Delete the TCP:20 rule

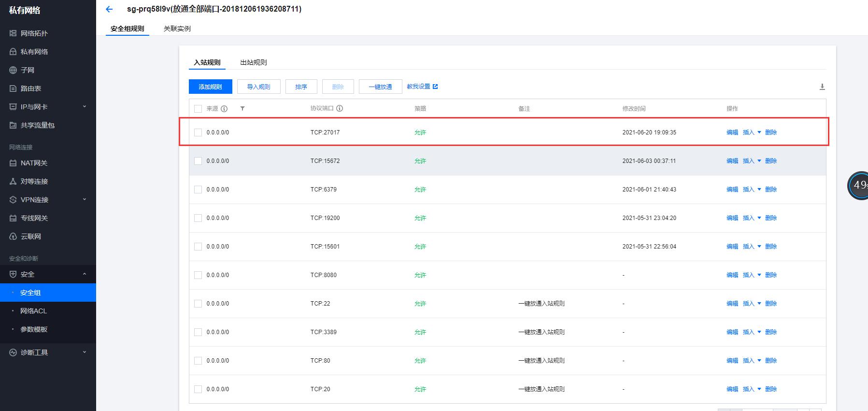point(771,389)
